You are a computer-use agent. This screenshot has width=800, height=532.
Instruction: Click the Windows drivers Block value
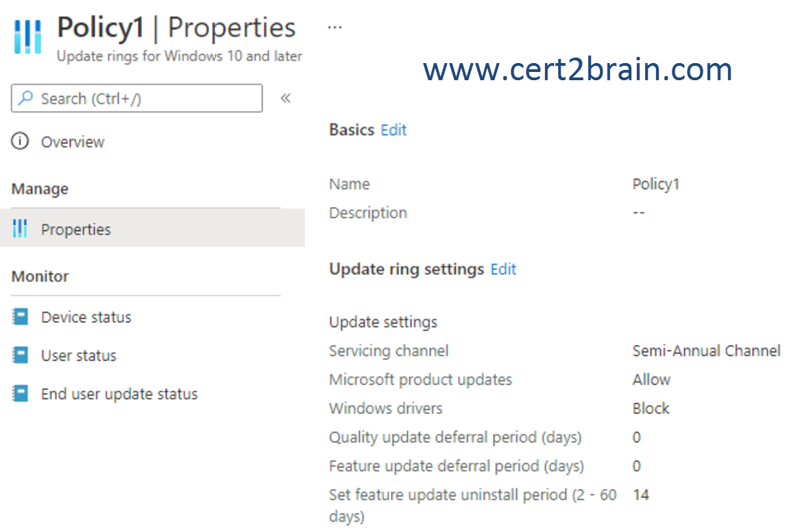pos(651,408)
